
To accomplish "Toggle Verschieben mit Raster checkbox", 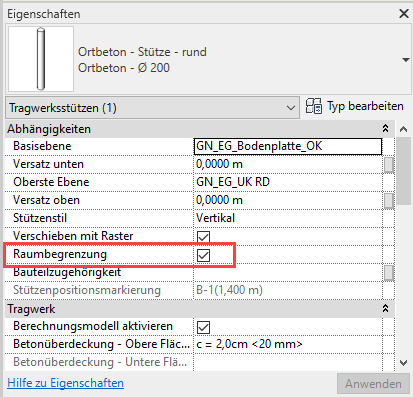I will point(203,237).
